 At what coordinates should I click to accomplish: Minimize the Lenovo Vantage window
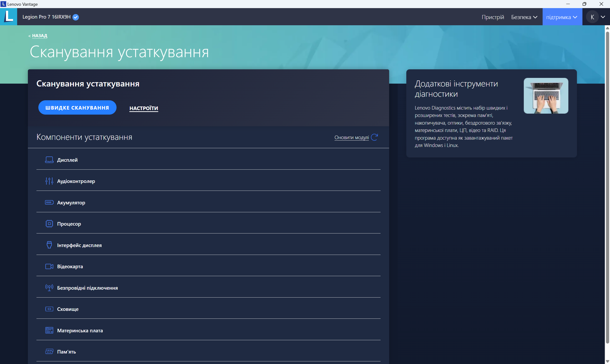point(568,4)
